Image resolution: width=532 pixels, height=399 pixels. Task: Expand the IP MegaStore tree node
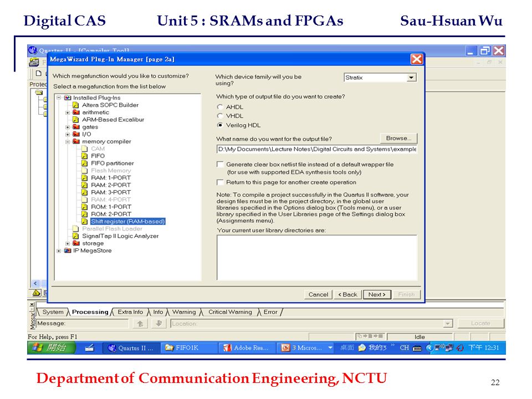point(59,250)
